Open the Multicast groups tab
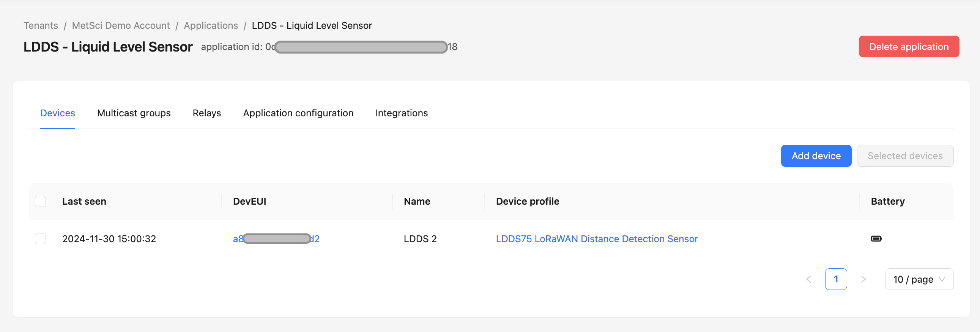Viewport: 980px width, 332px height. [134, 113]
